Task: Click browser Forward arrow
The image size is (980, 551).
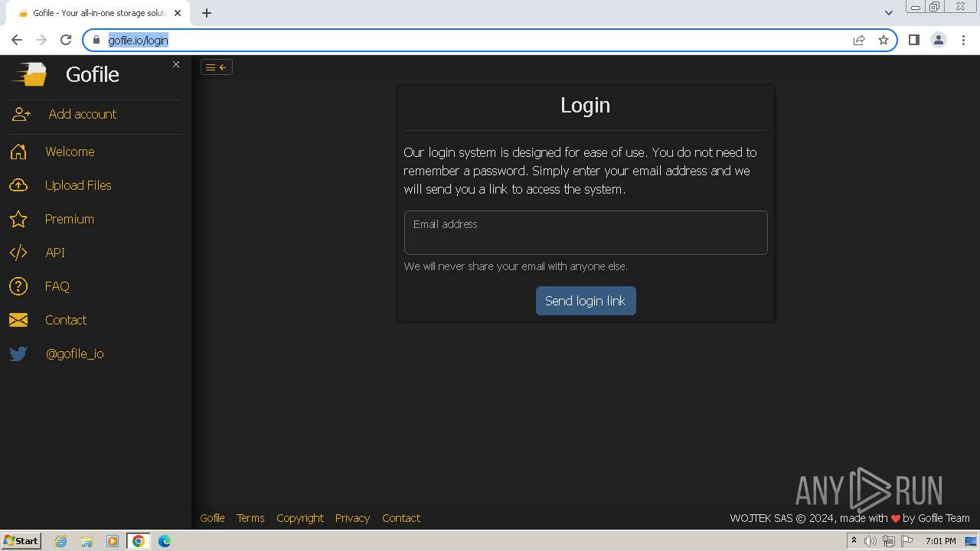Action: (41, 40)
